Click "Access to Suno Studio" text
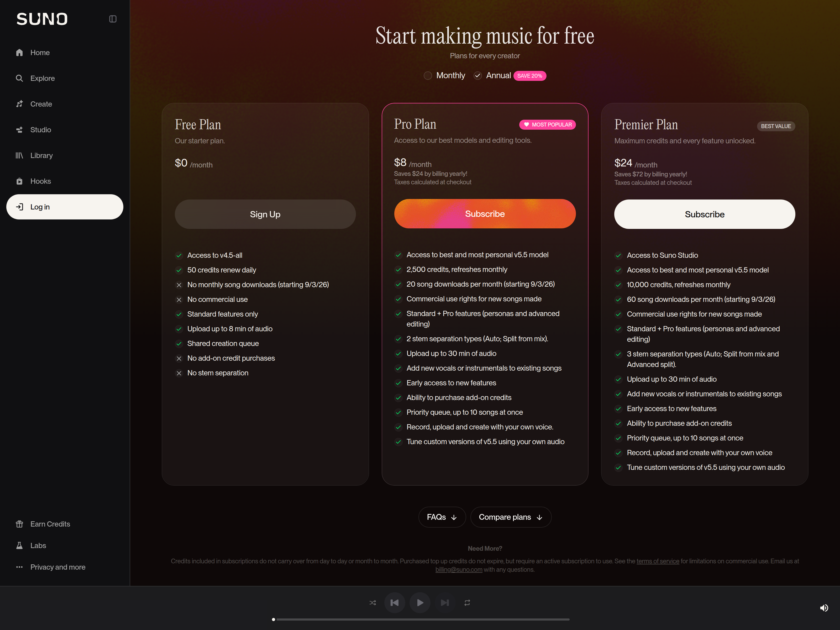This screenshot has height=630, width=840. point(662,255)
